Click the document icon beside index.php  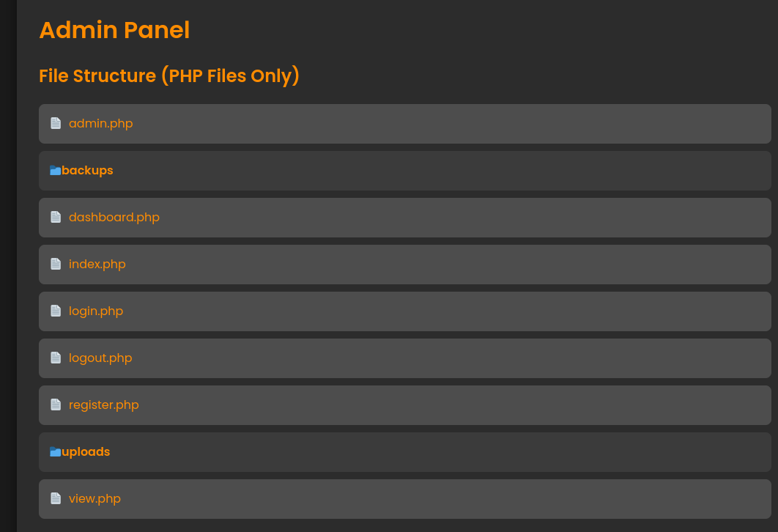point(56,264)
